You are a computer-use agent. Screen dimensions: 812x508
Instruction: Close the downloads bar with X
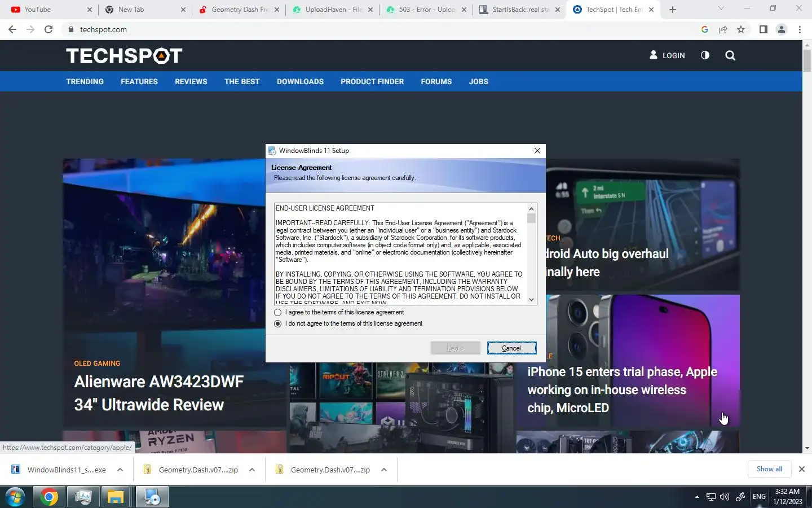(801, 469)
